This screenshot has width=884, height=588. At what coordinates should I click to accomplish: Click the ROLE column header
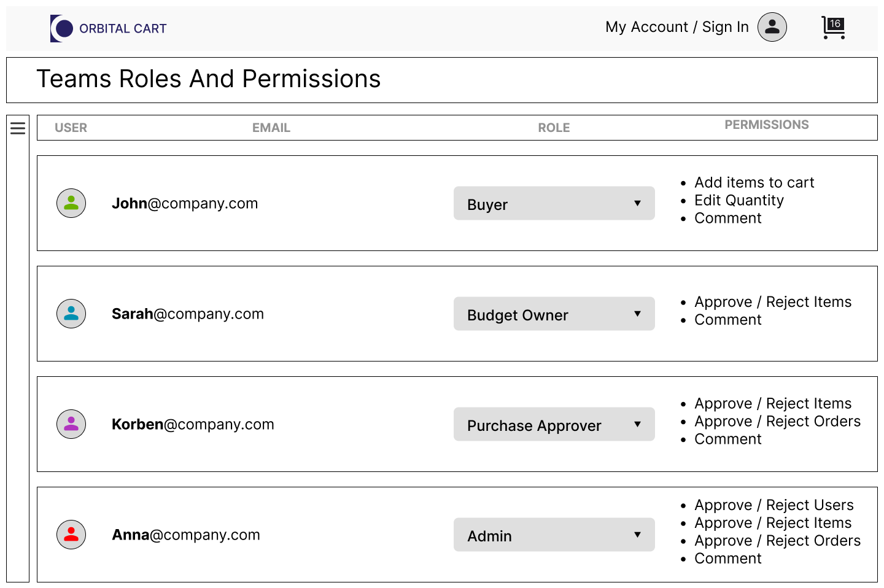554,128
